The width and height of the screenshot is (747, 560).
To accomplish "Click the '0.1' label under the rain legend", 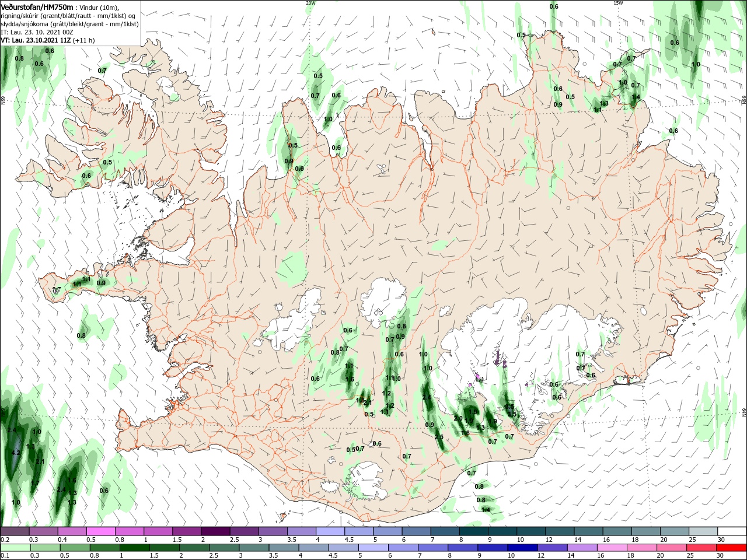I will pyautogui.click(x=5, y=555).
